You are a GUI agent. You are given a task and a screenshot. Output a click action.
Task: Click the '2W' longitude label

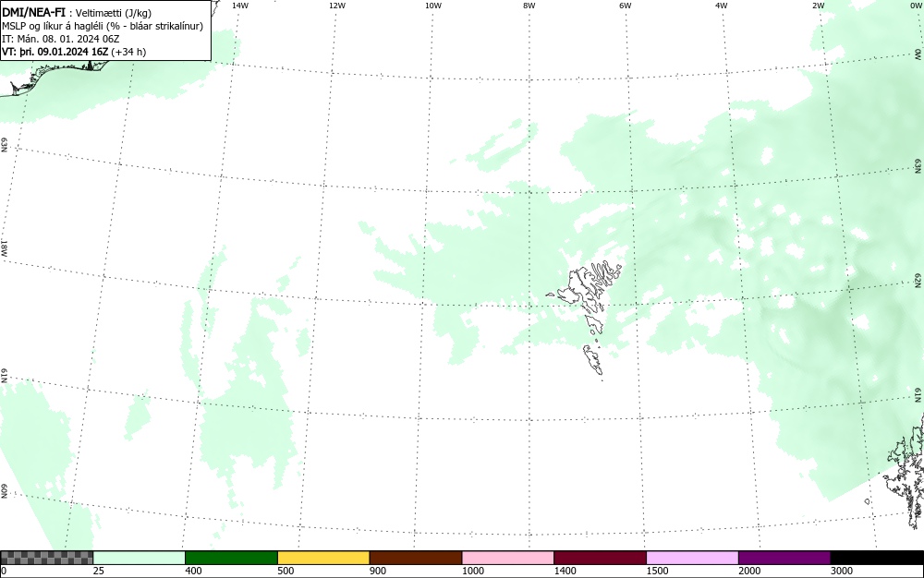(818, 6)
